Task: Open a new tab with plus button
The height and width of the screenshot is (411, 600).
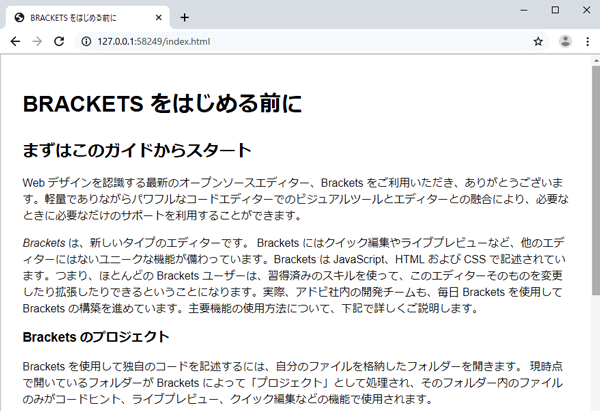Action: (x=184, y=18)
